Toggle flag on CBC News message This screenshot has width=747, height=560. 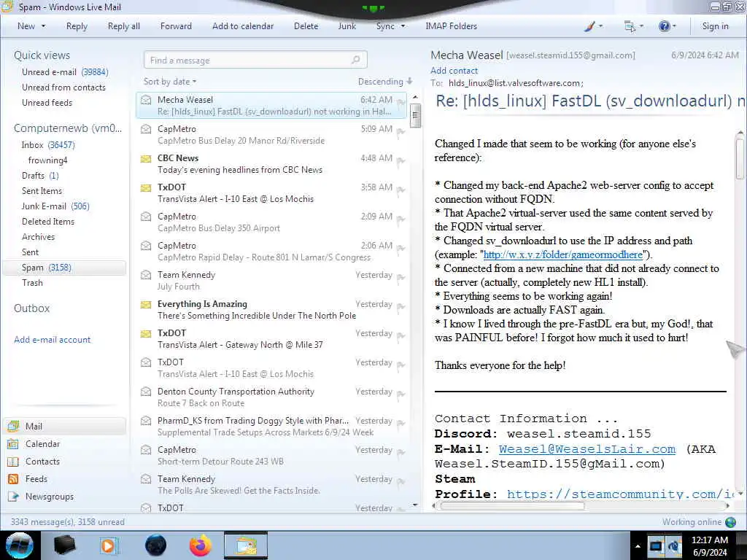(x=400, y=160)
